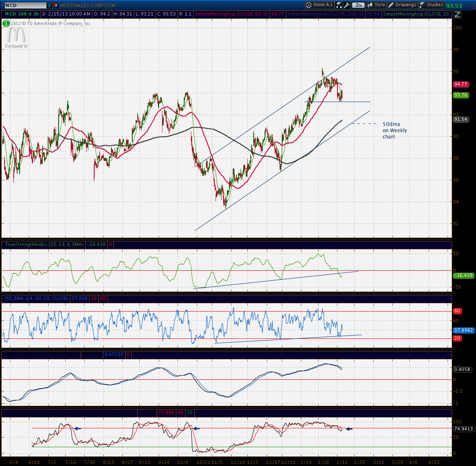Screen dimensions: 476x466
Task: Click the blue 0.47237 MACD header value
Action: [x=114, y=354]
